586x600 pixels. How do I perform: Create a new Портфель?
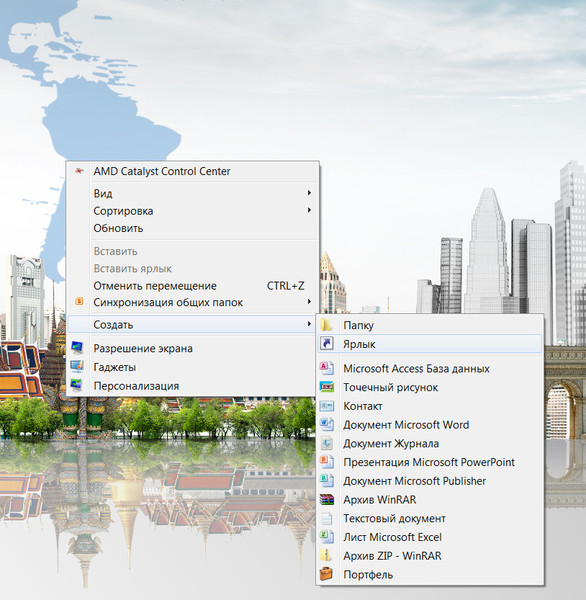point(430,575)
